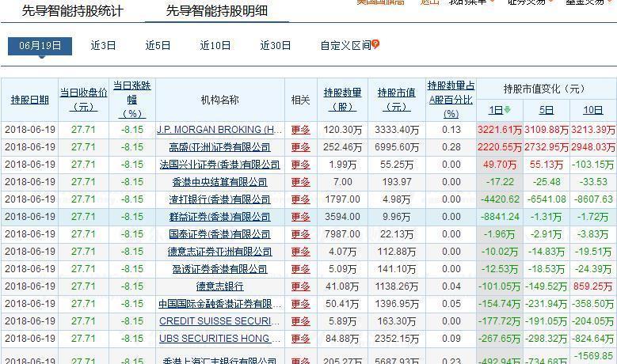
Task: Sort by the 当日收盘价(元) column header
Action: [x=83, y=100]
